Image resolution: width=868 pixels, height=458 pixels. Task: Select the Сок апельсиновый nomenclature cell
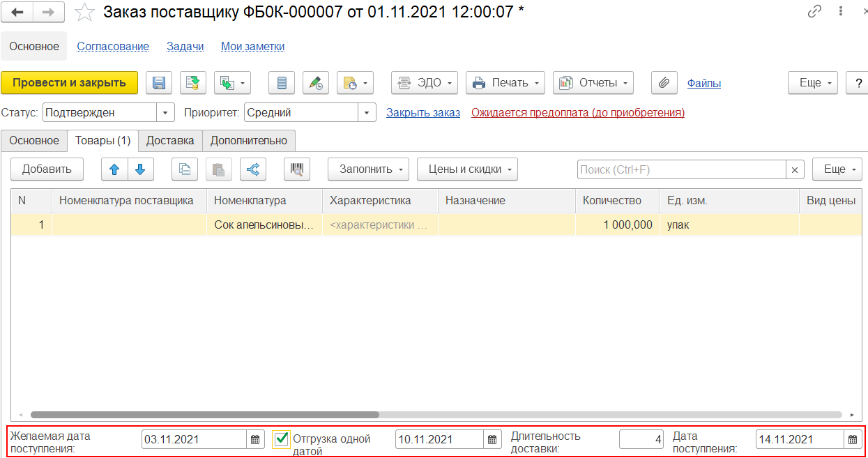264,224
